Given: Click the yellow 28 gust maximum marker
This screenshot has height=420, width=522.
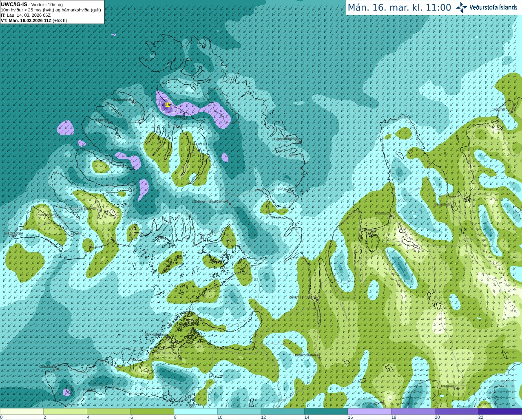Looking at the screenshot, I should click(x=167, y=105).
